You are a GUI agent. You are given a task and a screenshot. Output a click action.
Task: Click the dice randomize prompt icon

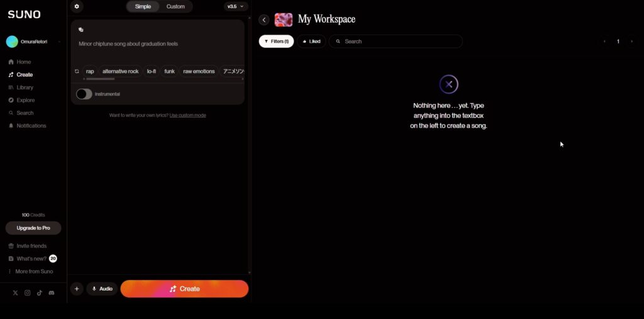click(81, 30)
